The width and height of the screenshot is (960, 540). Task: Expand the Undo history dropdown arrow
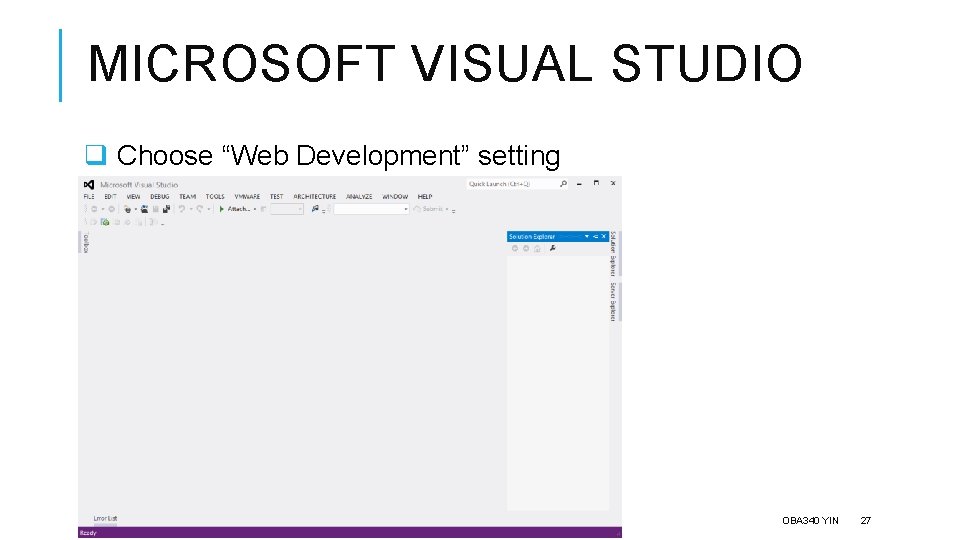pos(191,209)
